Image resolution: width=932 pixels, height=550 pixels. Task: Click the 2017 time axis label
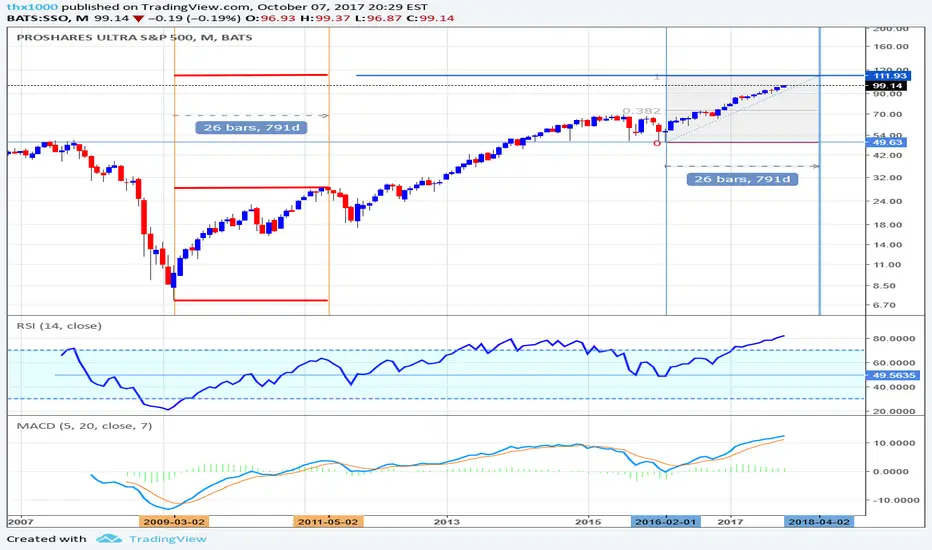[x=731, y=521]
